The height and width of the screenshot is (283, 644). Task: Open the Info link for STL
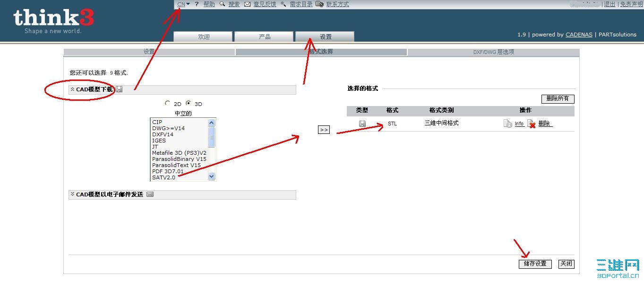(519, 124)
